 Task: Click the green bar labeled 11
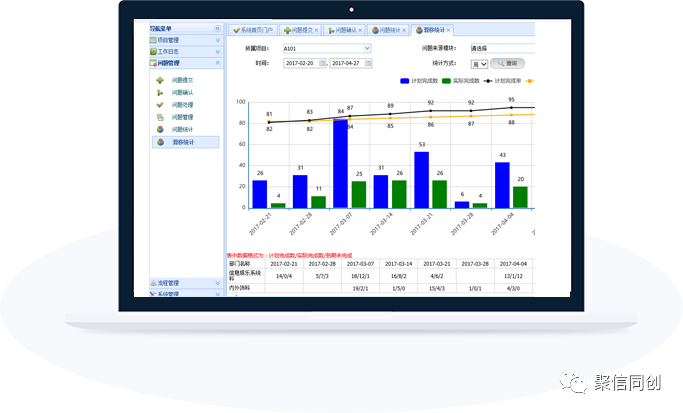318,202
